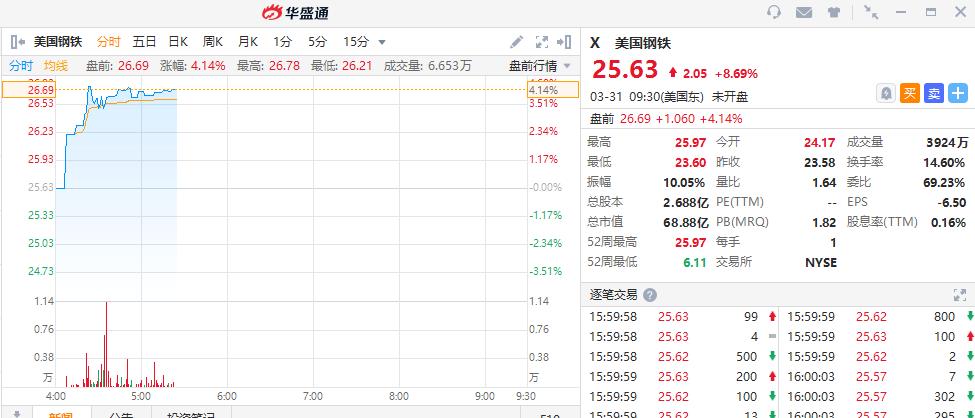Click the X ticker symbol header

[595, 43]
